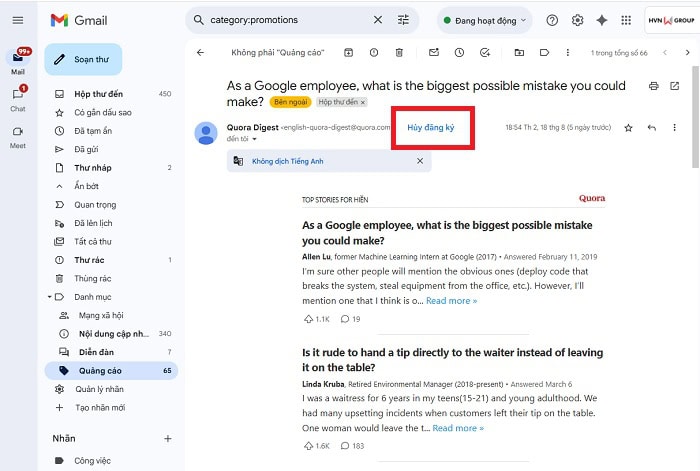
Task: Mark email as unread envelope icon
Action: (x=433, y=53)
